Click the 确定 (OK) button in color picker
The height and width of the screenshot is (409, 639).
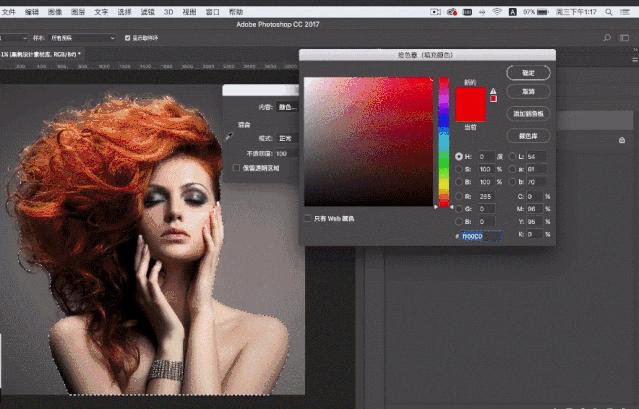[x=528, y=73]
